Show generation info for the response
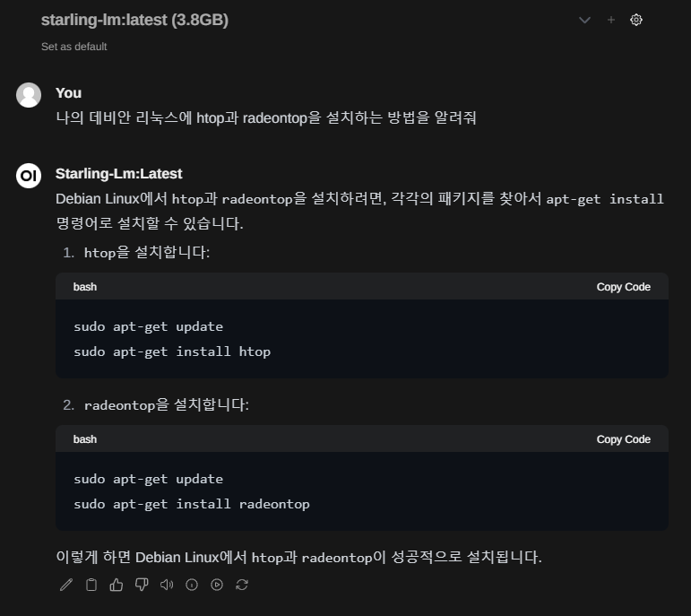 [x=191, y=585]
